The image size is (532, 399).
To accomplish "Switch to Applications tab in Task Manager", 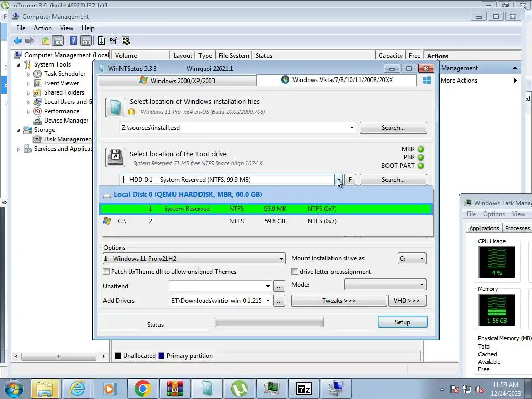I will click(484, 228).
